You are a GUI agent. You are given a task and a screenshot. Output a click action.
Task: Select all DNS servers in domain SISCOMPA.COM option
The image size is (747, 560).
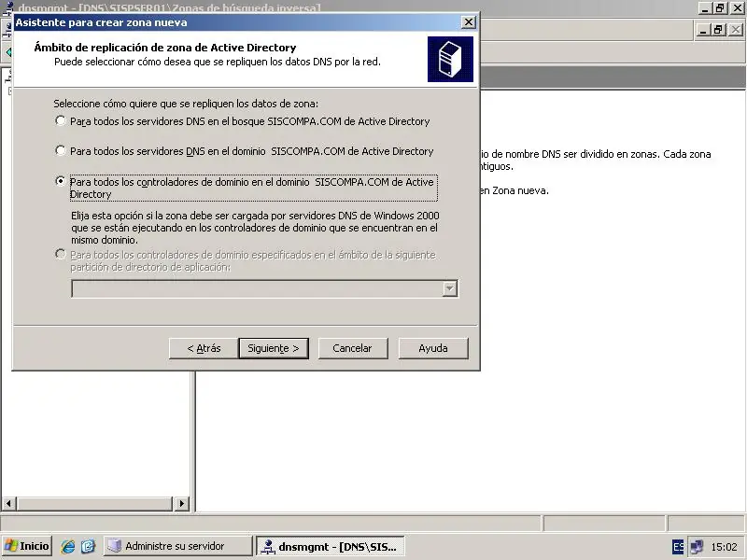tap(60, 151)
